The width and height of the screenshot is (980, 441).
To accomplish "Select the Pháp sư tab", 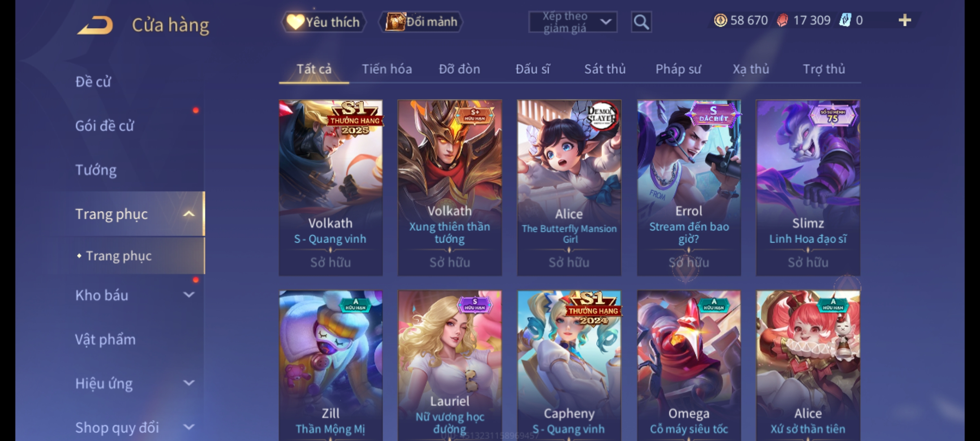I will (678, 69).
